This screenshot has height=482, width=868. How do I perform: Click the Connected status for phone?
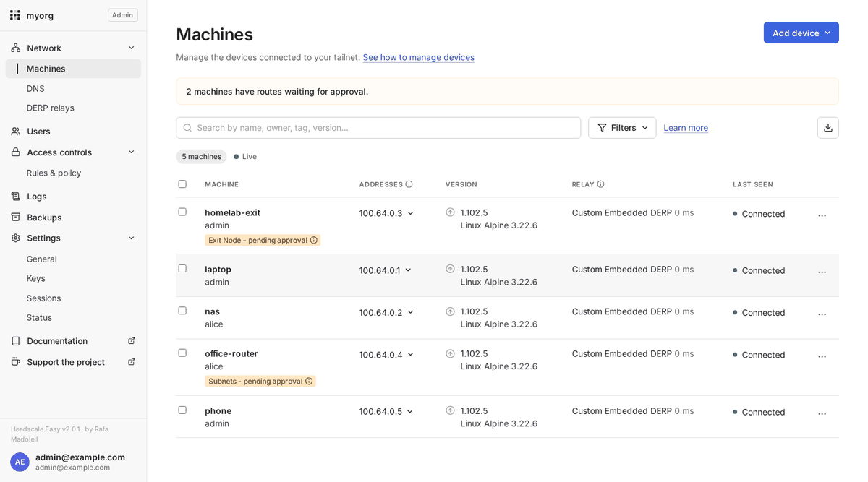[x=759, y=412]
